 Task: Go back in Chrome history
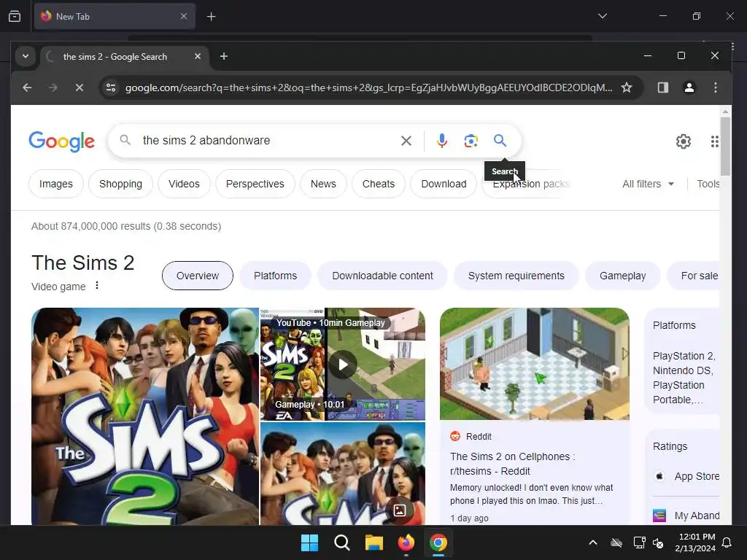(27, 87)
